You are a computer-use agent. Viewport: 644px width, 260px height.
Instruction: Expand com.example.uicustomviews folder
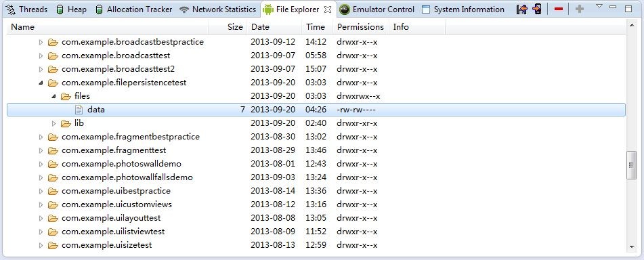tap(41, 205)
